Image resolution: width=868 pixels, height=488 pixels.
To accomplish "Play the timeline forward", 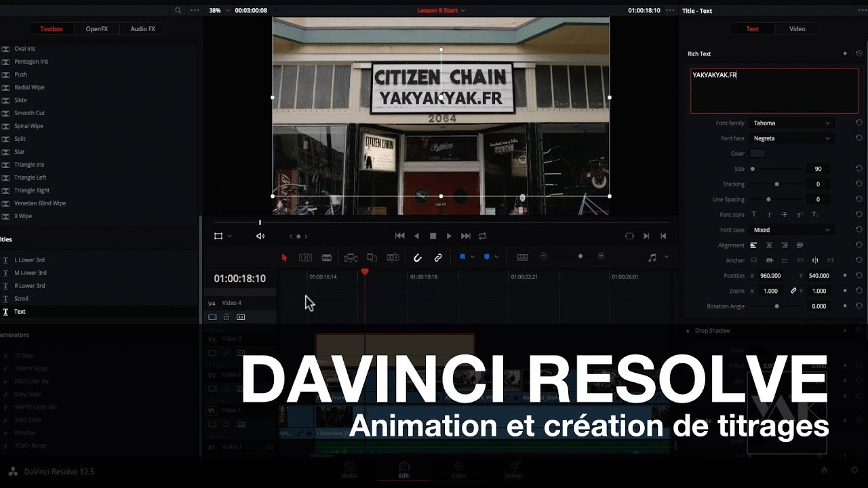I will (x=449, y=236).
